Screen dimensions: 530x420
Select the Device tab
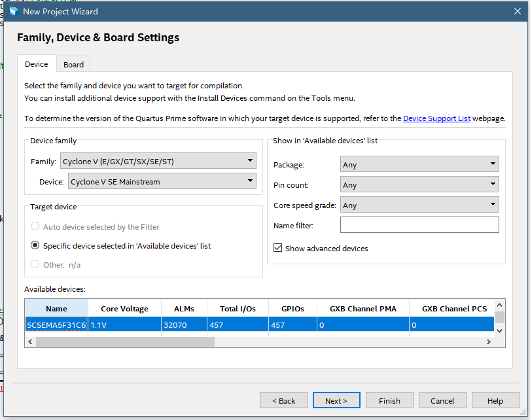tap(37, 64)
